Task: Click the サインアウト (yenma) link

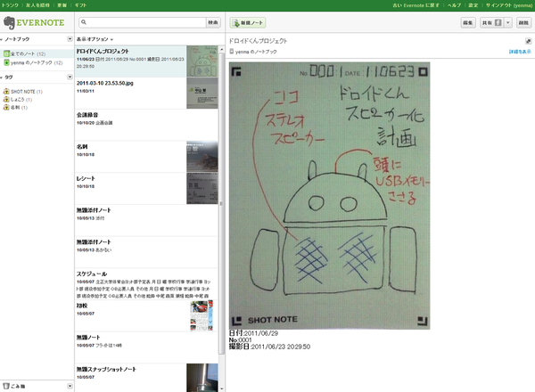Action: pyautogui.click(x=509, y=5)
